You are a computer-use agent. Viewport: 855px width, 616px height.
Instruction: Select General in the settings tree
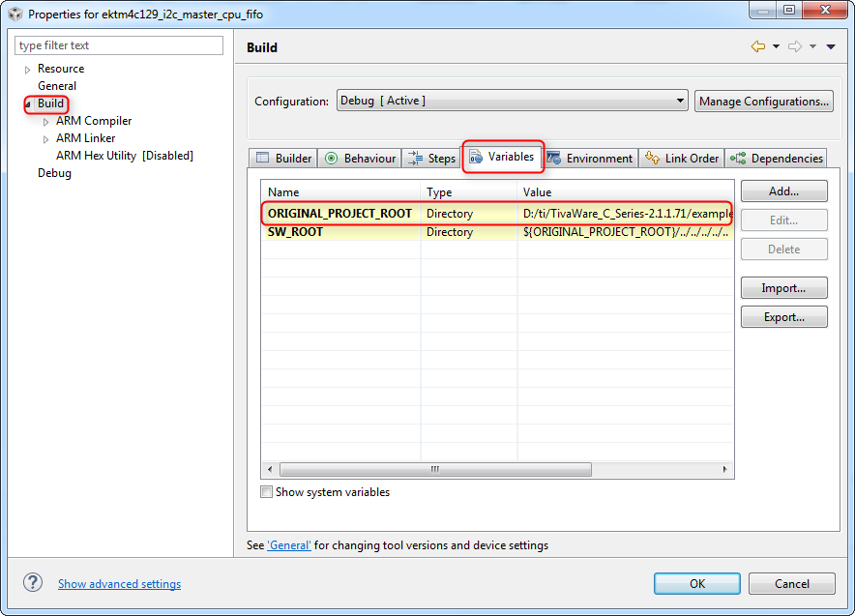57,86
